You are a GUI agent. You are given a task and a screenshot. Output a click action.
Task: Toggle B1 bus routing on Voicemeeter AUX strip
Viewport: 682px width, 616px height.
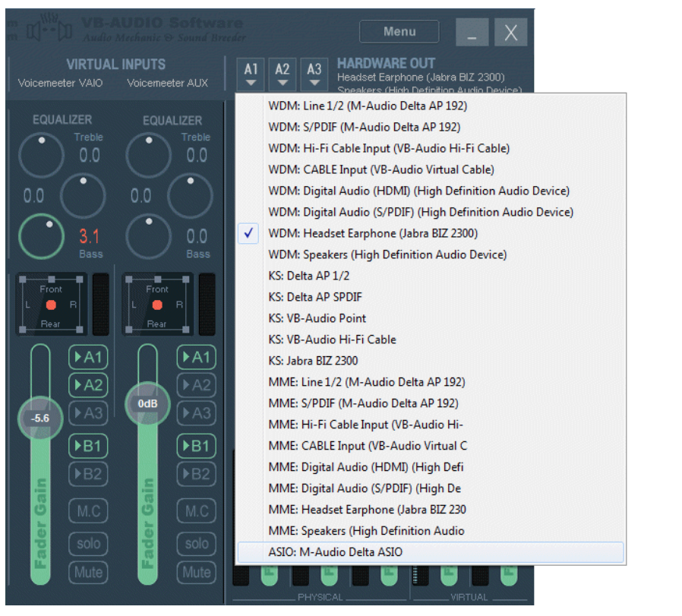click(x=197, y=446)
